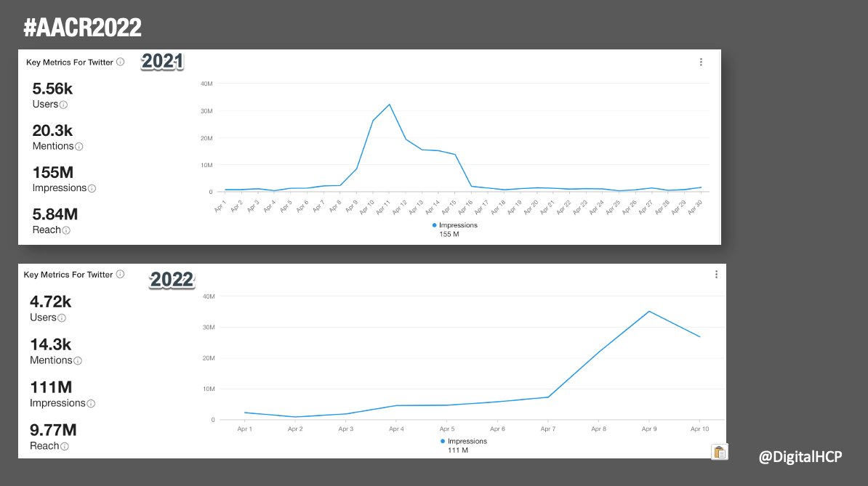Click the Apr 4 axis label in 2022 chart
868x486 pixels.
click(x=396, y=429)
